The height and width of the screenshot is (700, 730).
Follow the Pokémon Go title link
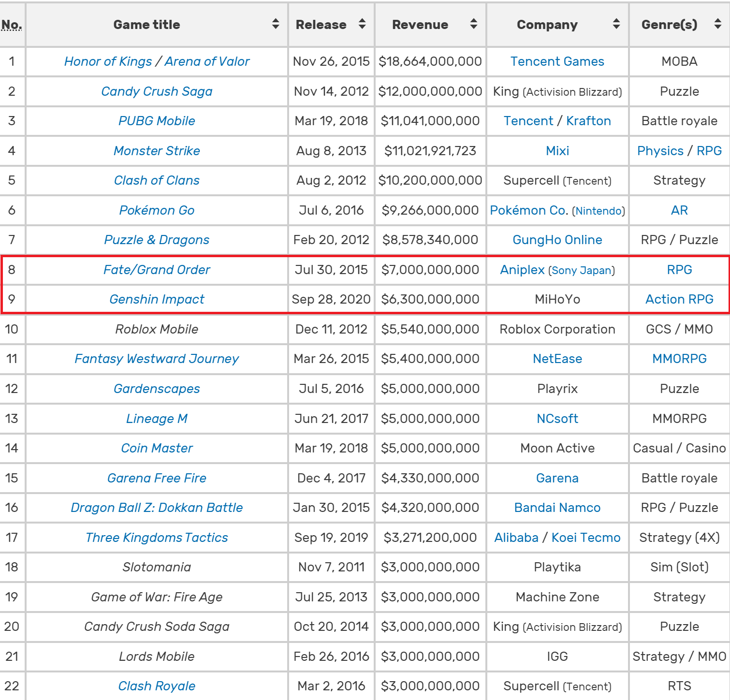point(157,210)
